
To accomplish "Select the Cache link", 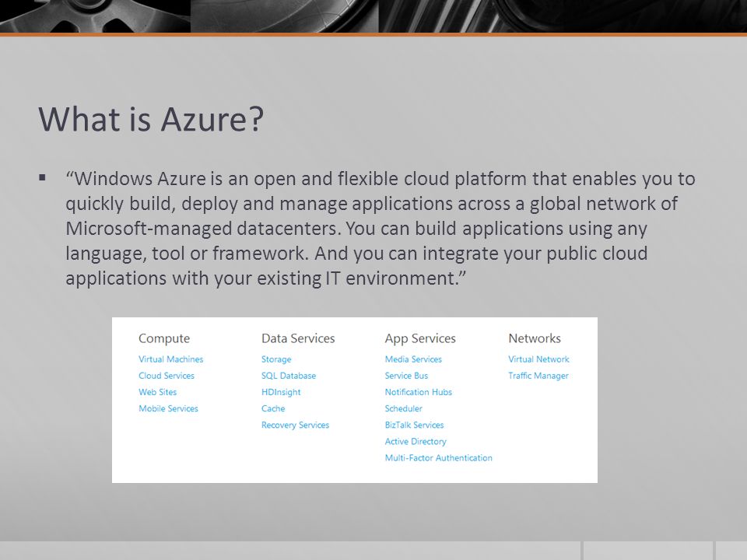I will pos(273,408).
